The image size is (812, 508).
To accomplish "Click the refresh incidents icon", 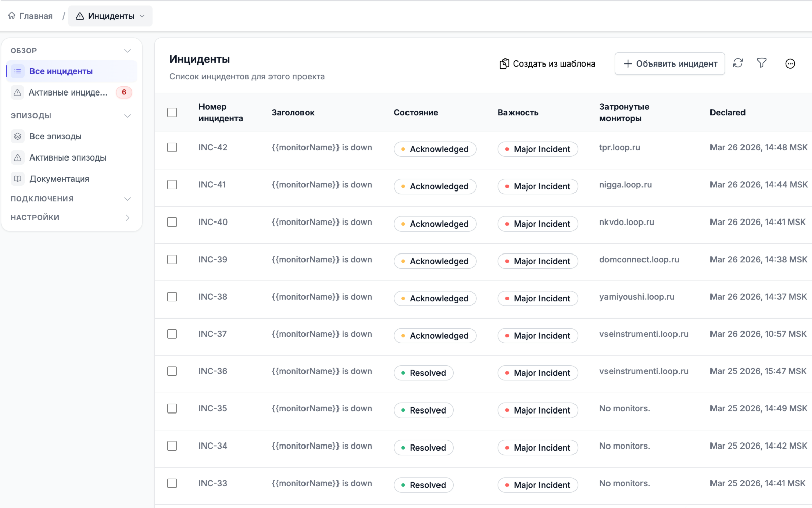I will [738, 63].
